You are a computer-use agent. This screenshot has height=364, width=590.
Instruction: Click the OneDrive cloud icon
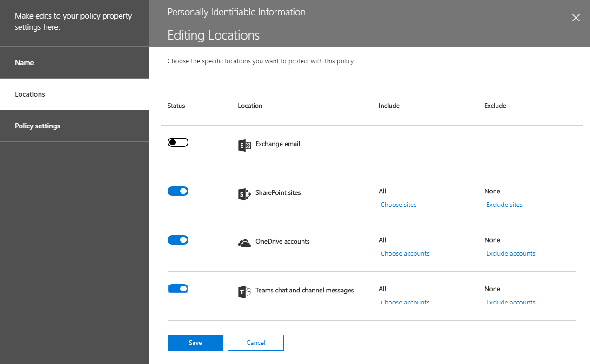click(x=244, y=242)
